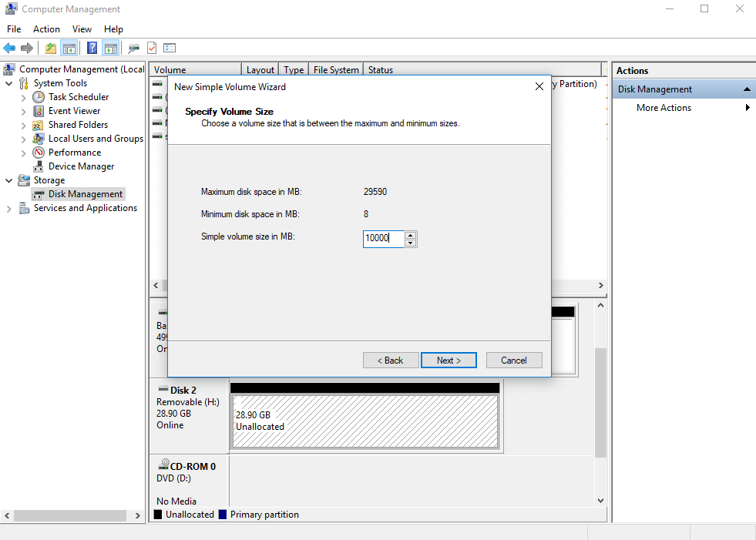Close the wizard dialog with X
756x540 pixels.
tap(539, 86)
